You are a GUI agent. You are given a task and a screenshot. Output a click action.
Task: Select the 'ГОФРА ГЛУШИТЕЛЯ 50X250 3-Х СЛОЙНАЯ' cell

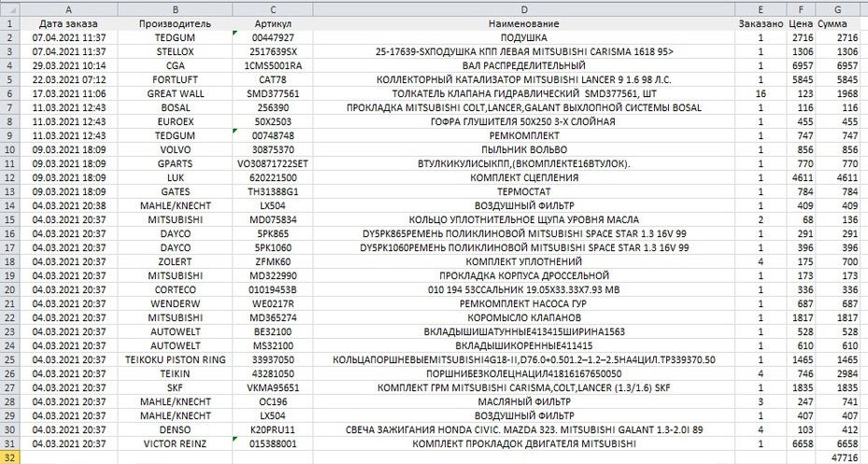point(524,121)
